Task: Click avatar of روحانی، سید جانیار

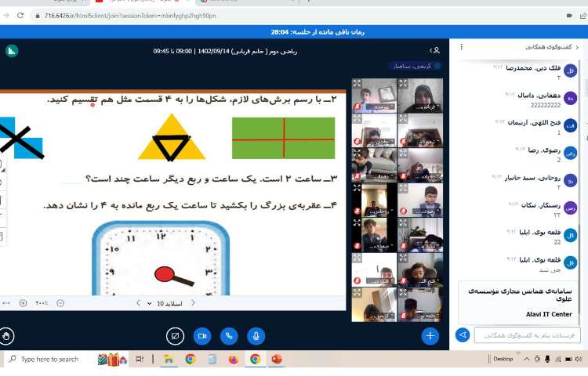Action: click(570, 180)
